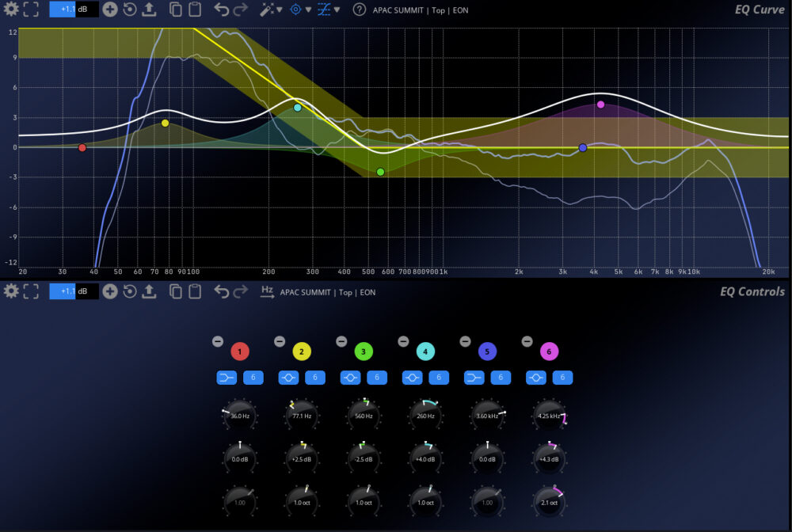Select the magenta band 6 node on curve
Image resolution: width=792 pixels, height=532 pixels.
[x=600, y=104]
